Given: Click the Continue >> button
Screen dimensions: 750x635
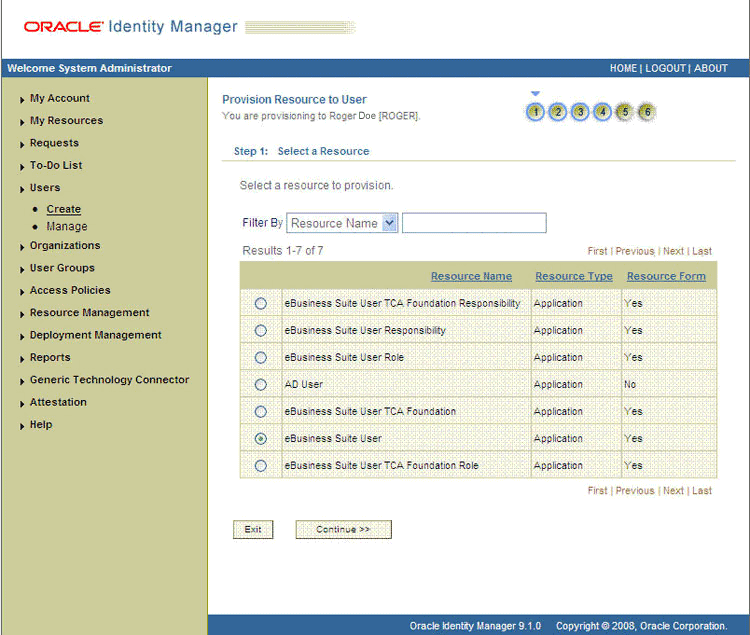Looking at the screenshot, I should click(x=343, y=529).
